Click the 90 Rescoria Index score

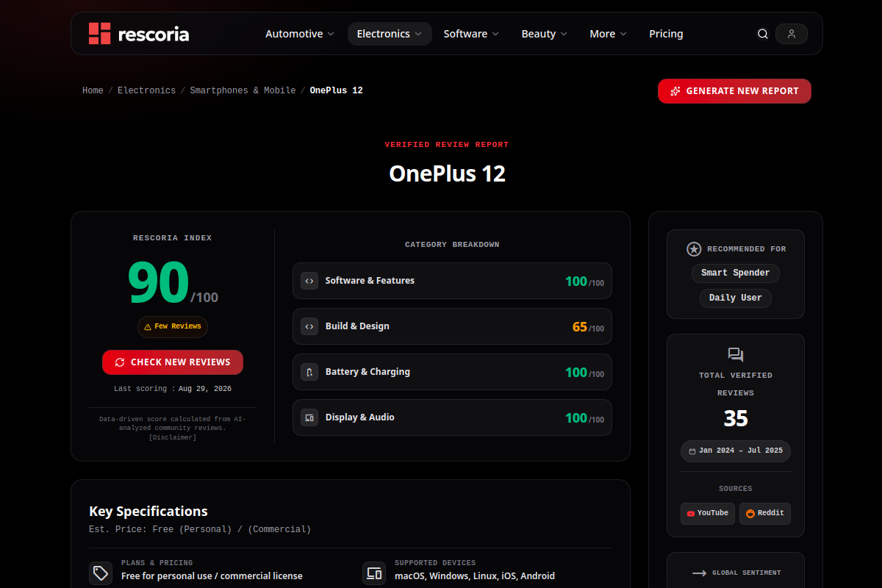click(x=158, y=282)
